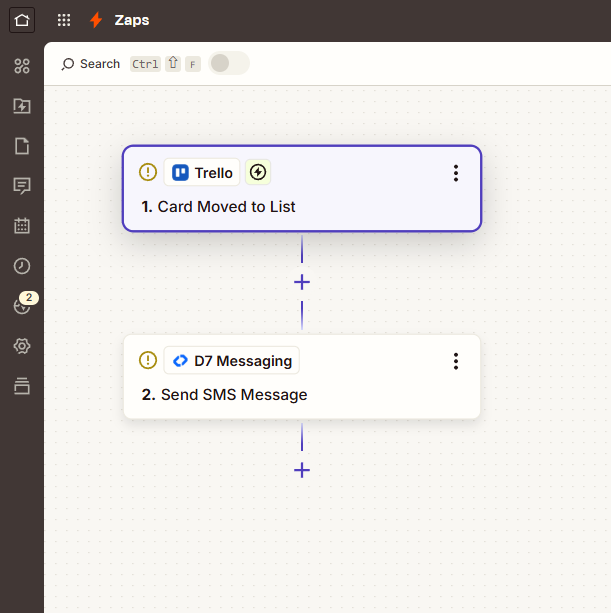Click the D7 Messaging app badge
Viewport: 611px width, 613px height.
pyautogui.click(x=232, y=360)
